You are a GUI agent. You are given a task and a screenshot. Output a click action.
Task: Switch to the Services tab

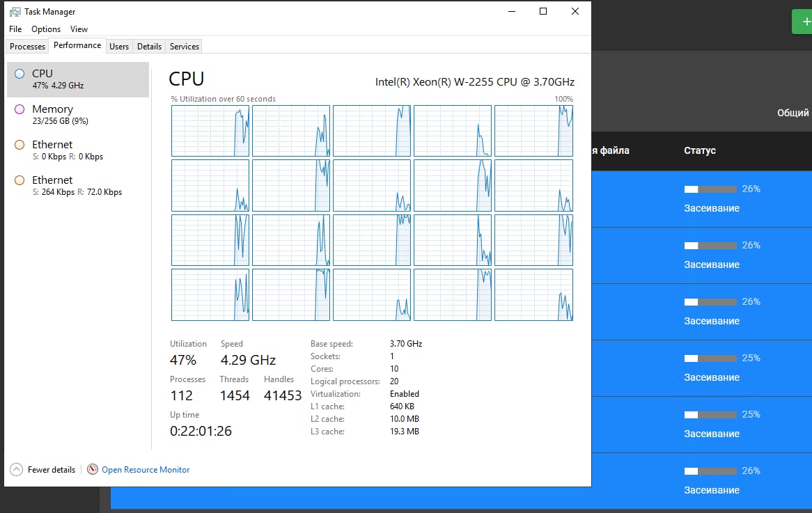[x=185, y=47]
